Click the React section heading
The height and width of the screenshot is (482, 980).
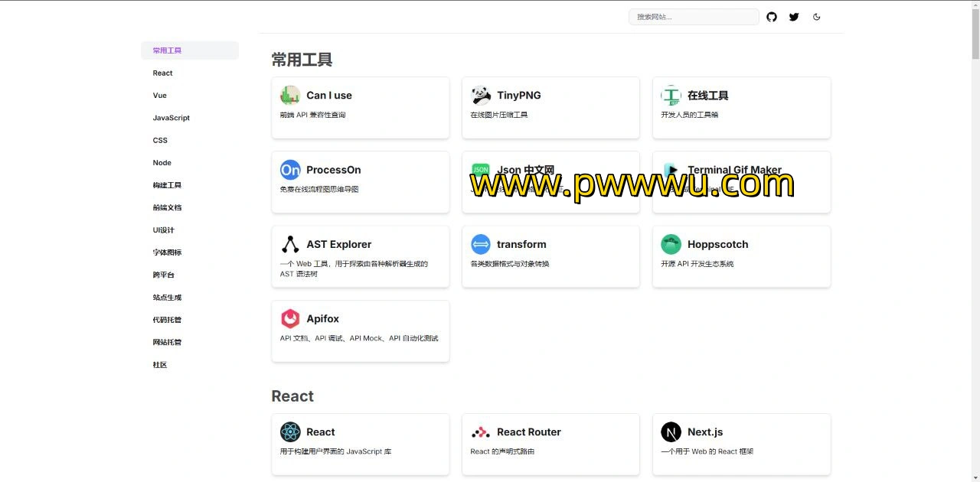tap(292, 396)
